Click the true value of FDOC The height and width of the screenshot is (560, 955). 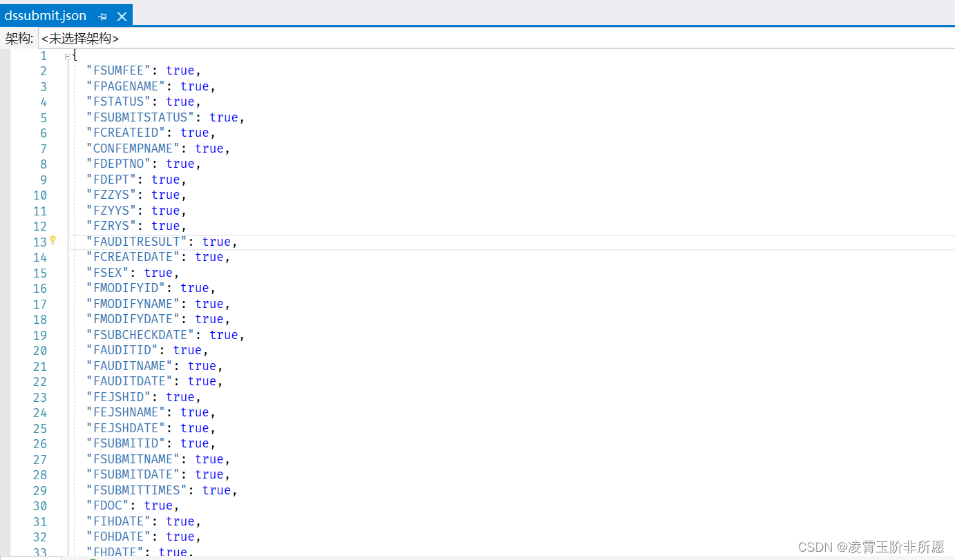[158, 505]
